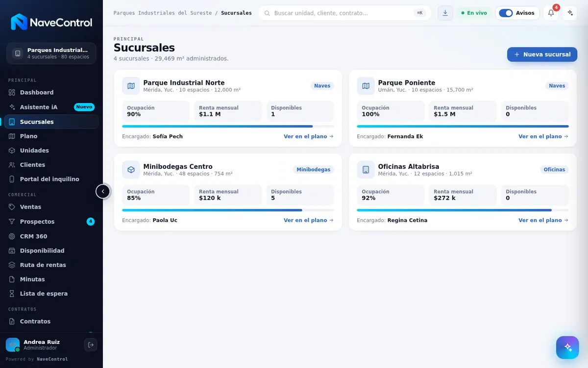This screenshot has width=588, height=368.
Task: Click the Naves tag on Parque Industrial Norte
Action: pos(322,86)
